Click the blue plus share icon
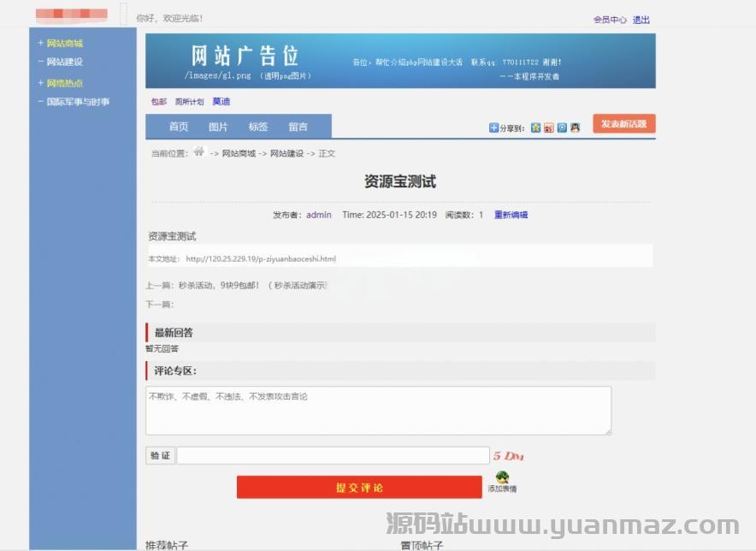Viewport: 756px width, 551px height. [x=493, y=127]
